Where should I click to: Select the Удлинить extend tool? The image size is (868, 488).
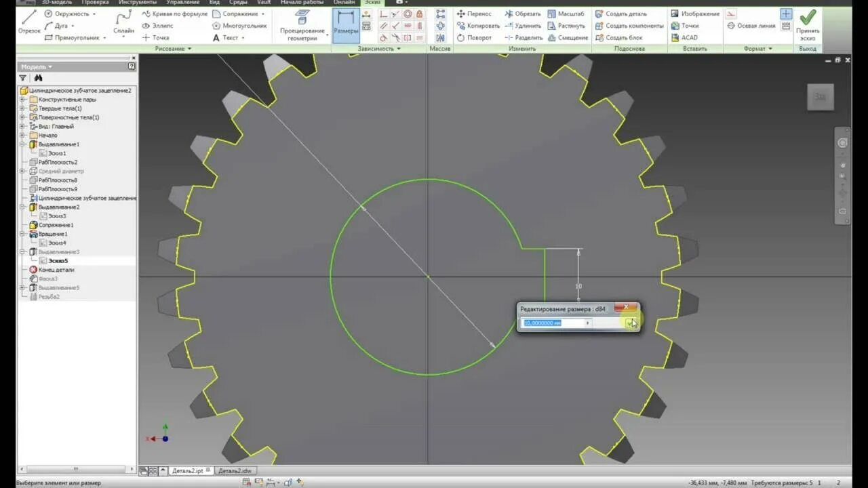point(522,26)
